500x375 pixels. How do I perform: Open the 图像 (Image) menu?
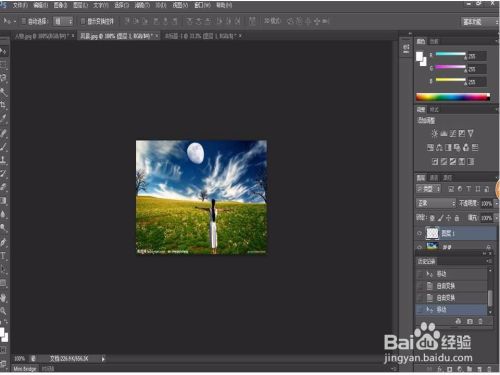click(x=60, y=5)
